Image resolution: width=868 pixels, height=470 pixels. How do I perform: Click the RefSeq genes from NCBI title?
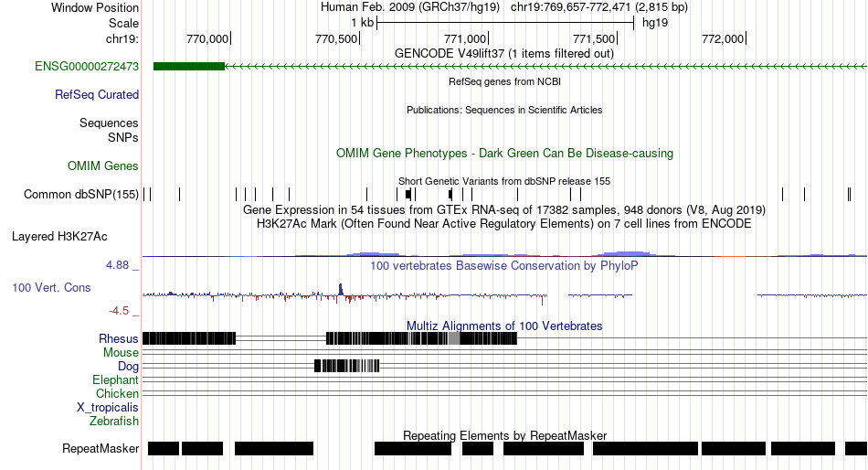coord(504,81)
